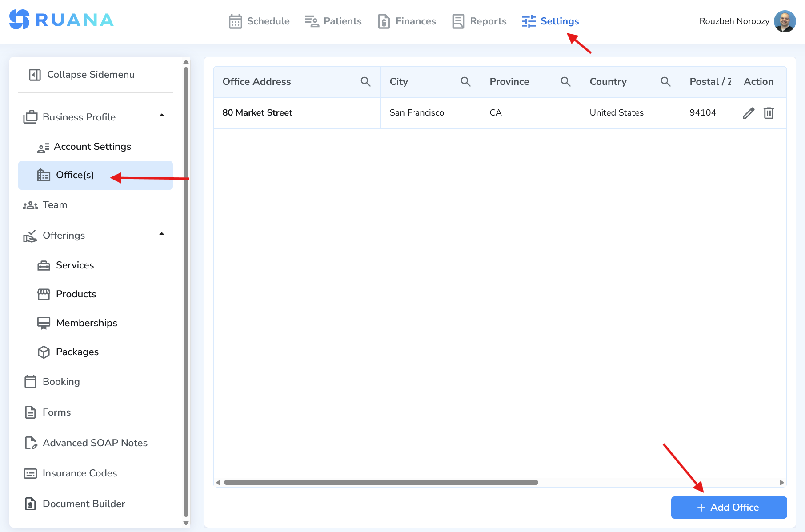Open Account Settings
Viewport: 805px width, 532px height.
pos(92,146)
